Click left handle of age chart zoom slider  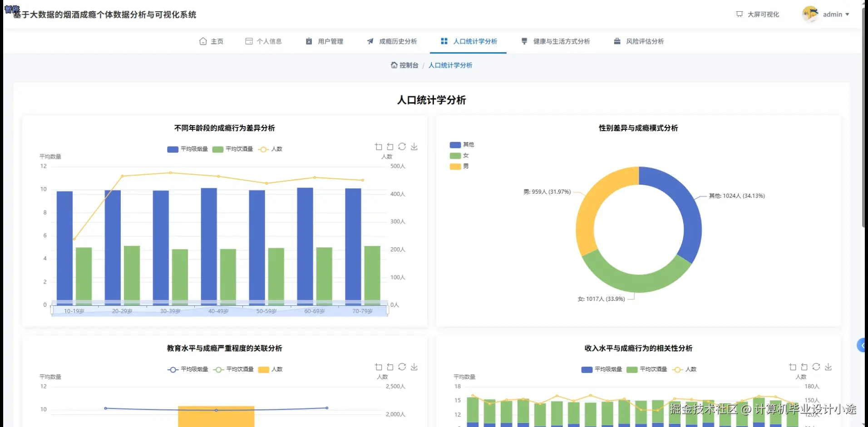[x=52, y=310]
